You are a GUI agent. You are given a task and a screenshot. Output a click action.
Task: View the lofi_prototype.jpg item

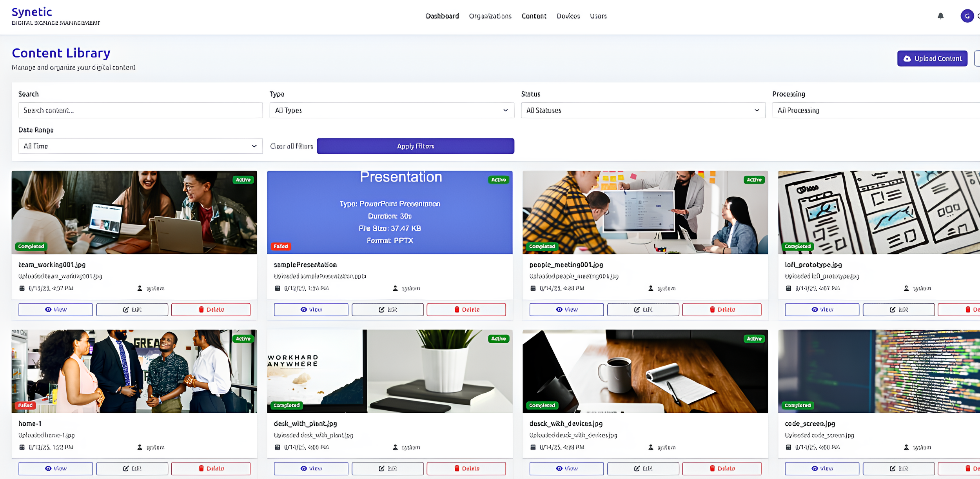[822, 310]
